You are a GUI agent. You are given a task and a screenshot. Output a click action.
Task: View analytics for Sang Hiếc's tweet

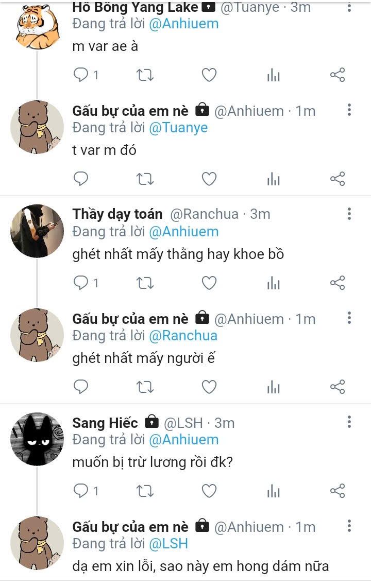point(273,491)
